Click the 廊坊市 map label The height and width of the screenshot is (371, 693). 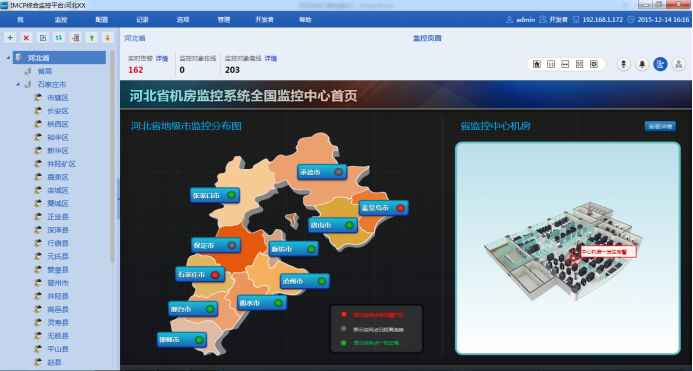coord(293,249)
